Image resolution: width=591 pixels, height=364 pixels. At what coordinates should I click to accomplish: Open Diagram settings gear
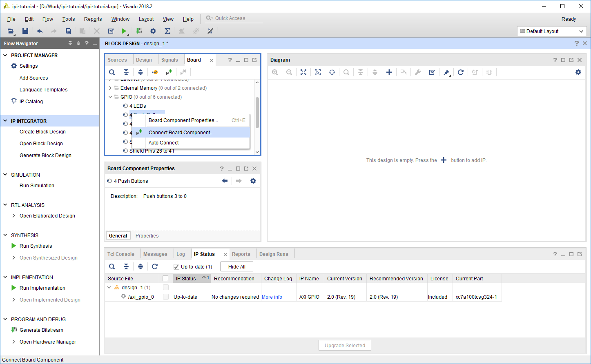pyautogui.click(x=578, y=72)
